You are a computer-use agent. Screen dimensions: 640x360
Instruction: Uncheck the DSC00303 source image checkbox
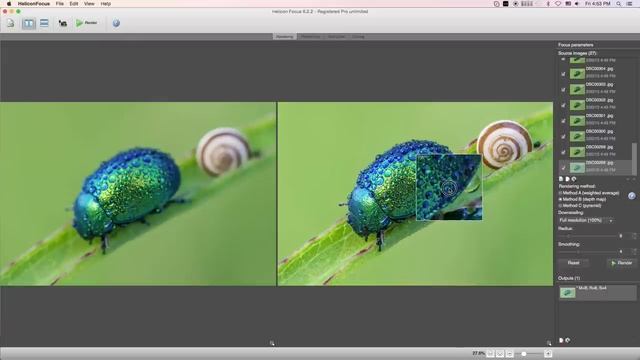click(563, 89)
